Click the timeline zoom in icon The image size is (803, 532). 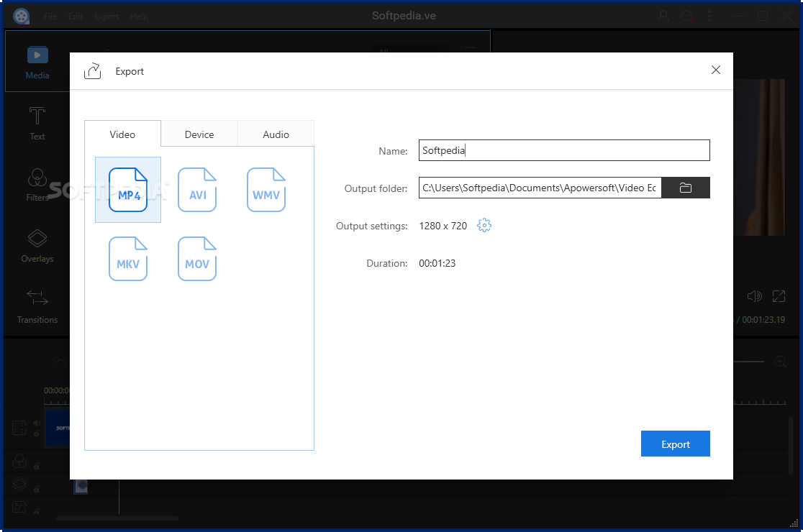780,362
